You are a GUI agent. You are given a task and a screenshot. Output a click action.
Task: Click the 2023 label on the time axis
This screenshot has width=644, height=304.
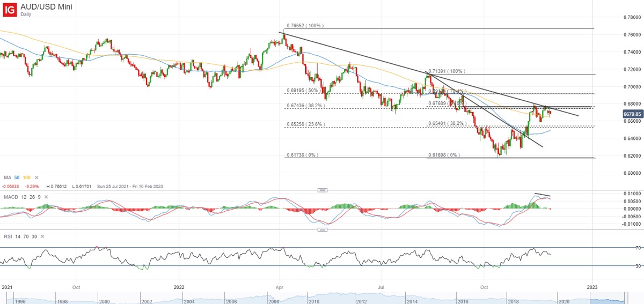[x=592, y=287]
